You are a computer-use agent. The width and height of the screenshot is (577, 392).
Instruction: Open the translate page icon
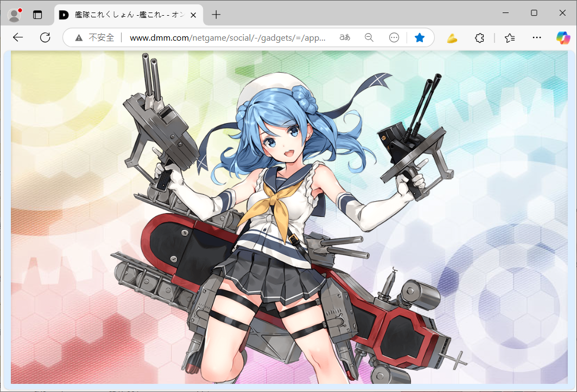[345, 37]
